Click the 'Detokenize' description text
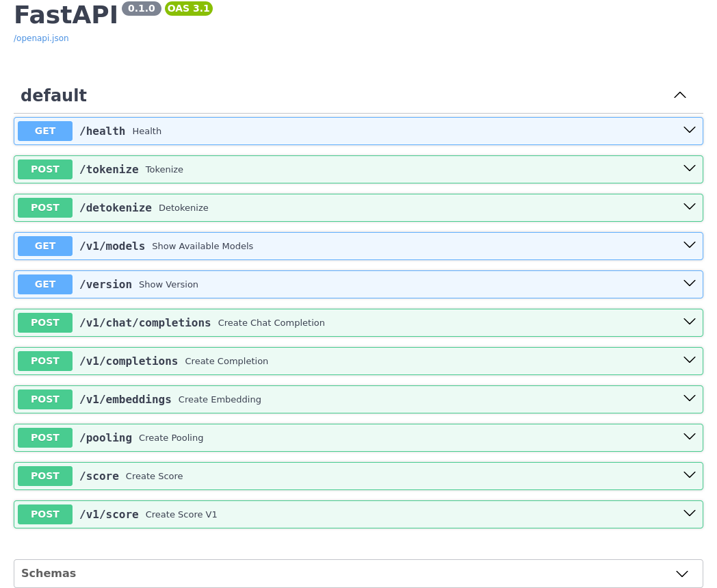 [183, 208]
